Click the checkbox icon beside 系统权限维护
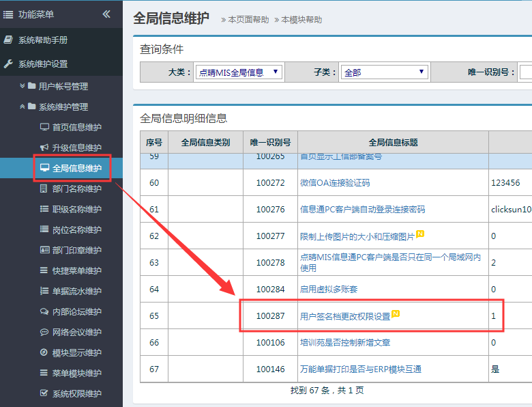Image resolution: width=532 pixels, height=407 pixels. coord(44,393)
